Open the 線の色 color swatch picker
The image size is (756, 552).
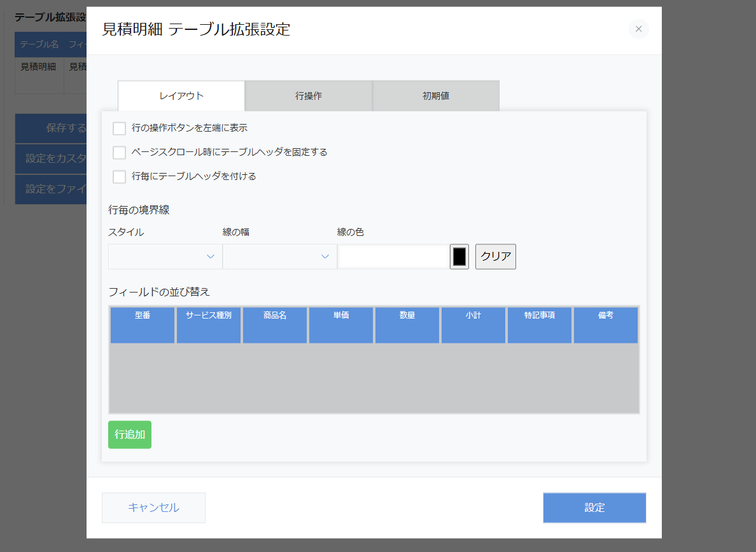pos(459,256)
